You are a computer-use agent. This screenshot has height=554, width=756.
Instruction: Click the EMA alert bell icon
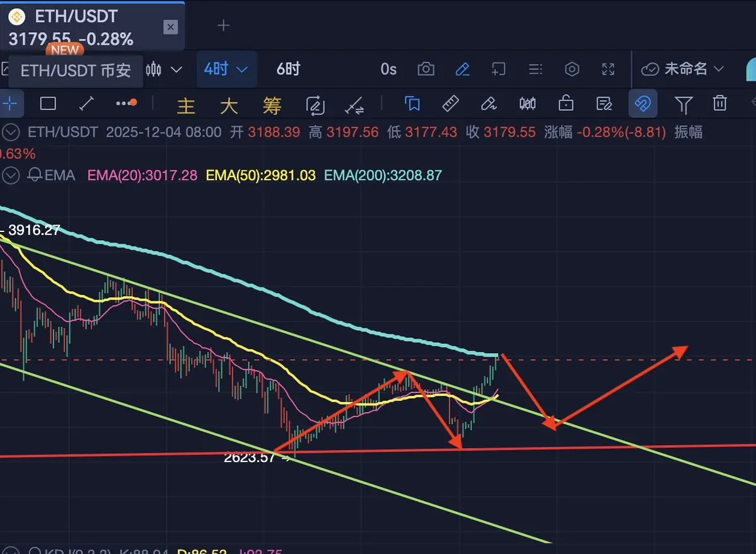34,175
